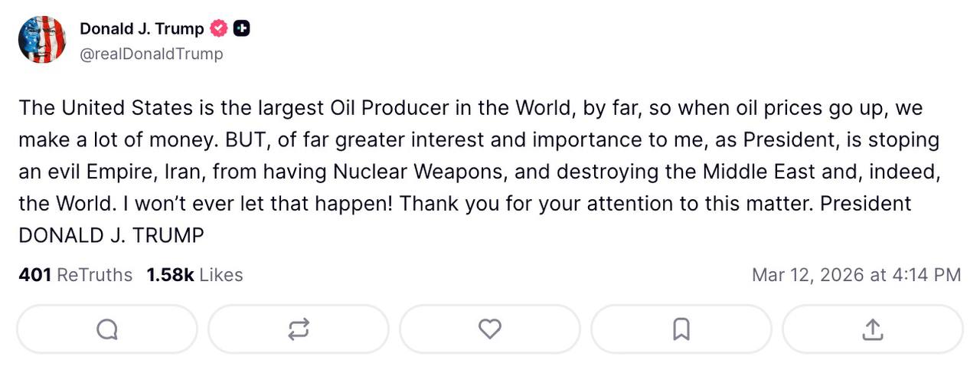The height and width of the screenshot is (383, 980).
Task: Click 'Middle East' in the post text
Action: click(756, 172)
